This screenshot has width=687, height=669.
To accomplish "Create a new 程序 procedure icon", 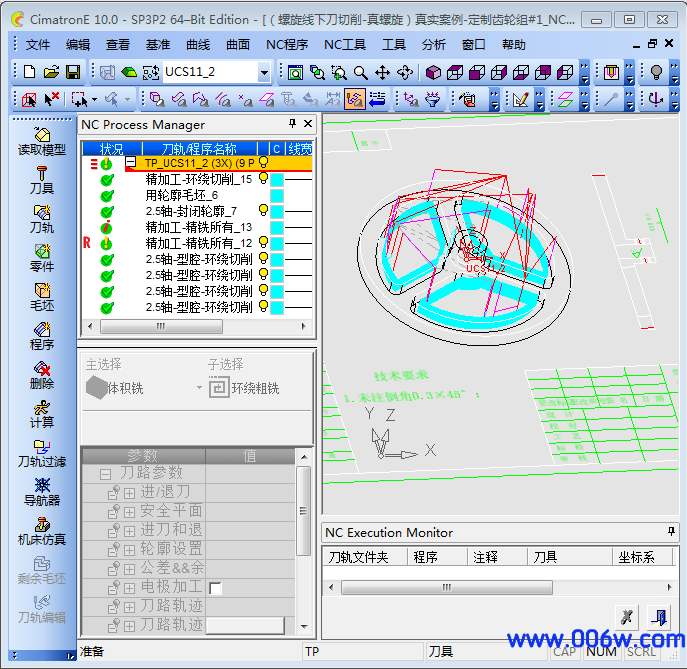I will pos(42,329).
